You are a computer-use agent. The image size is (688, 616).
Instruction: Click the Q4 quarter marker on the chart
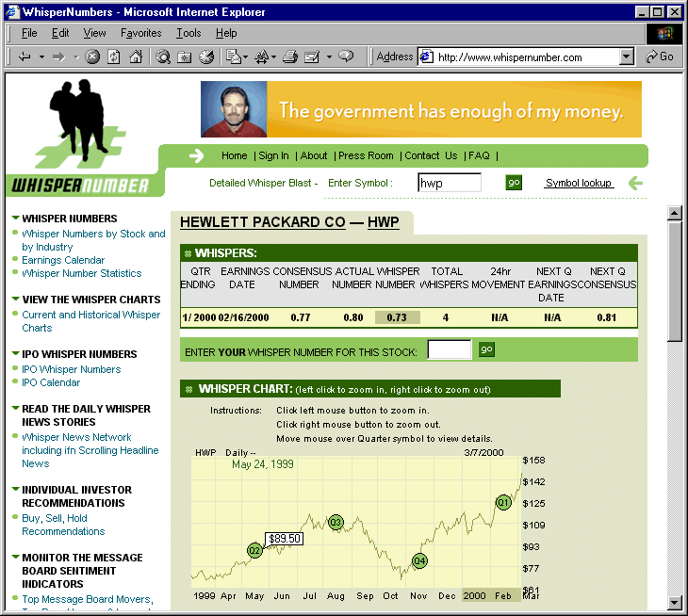coord(420,560)
